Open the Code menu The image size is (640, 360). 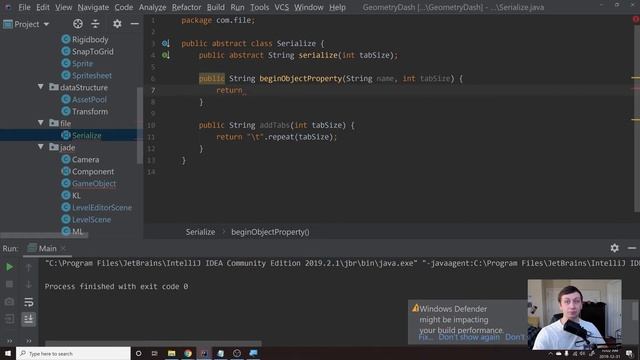pyautogui.click(x=123, y=7)
